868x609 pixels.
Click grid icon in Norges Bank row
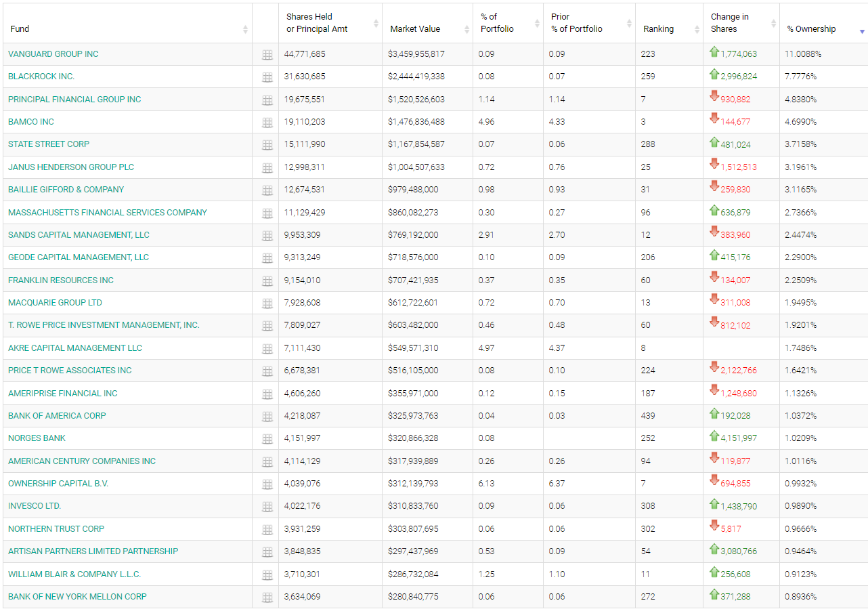[267, 439]
